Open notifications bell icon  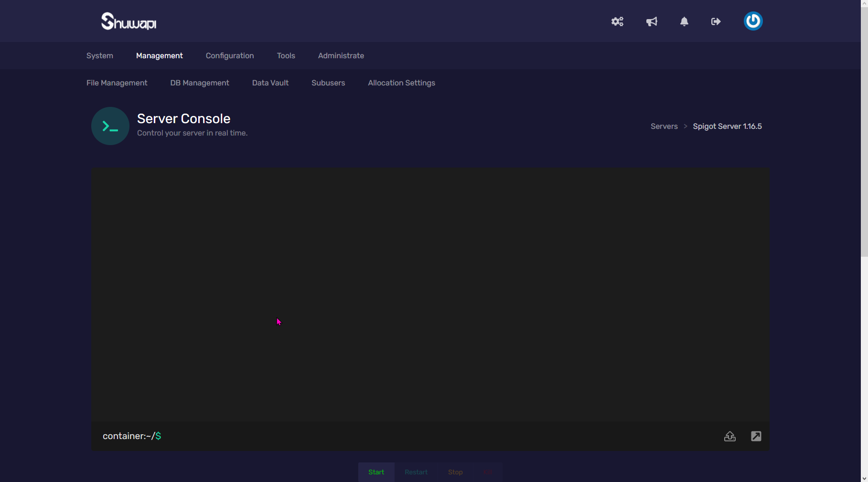[x=684, y=21]
